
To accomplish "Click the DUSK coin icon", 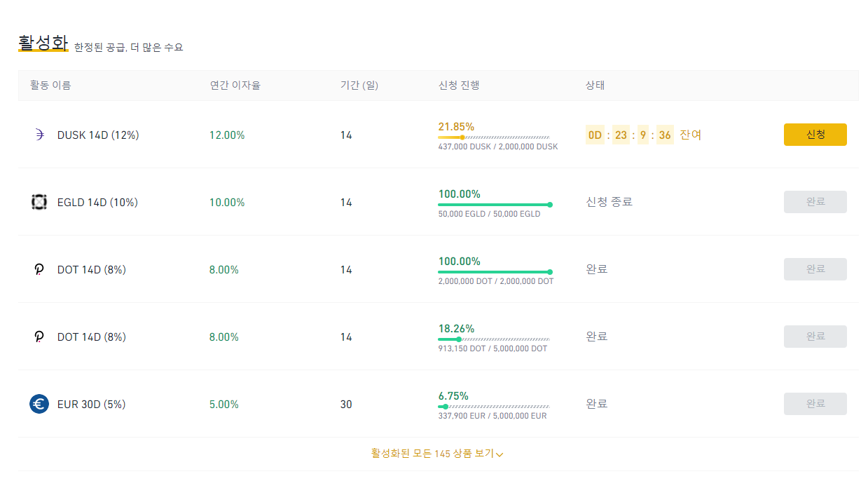I will 39,135.
